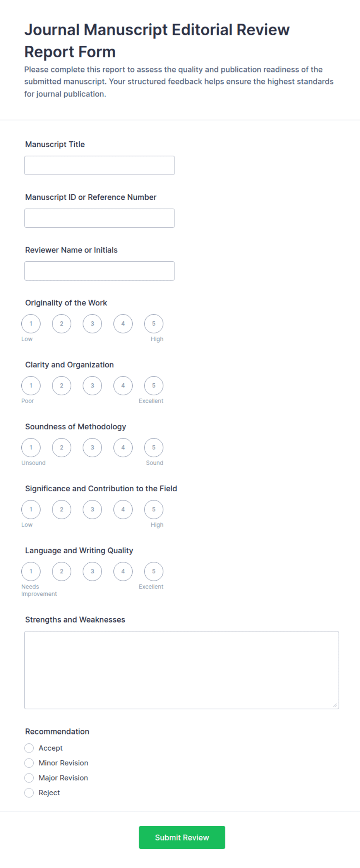
Task: Select rating 1 for Originality of the Work
Action: [31, 324]
